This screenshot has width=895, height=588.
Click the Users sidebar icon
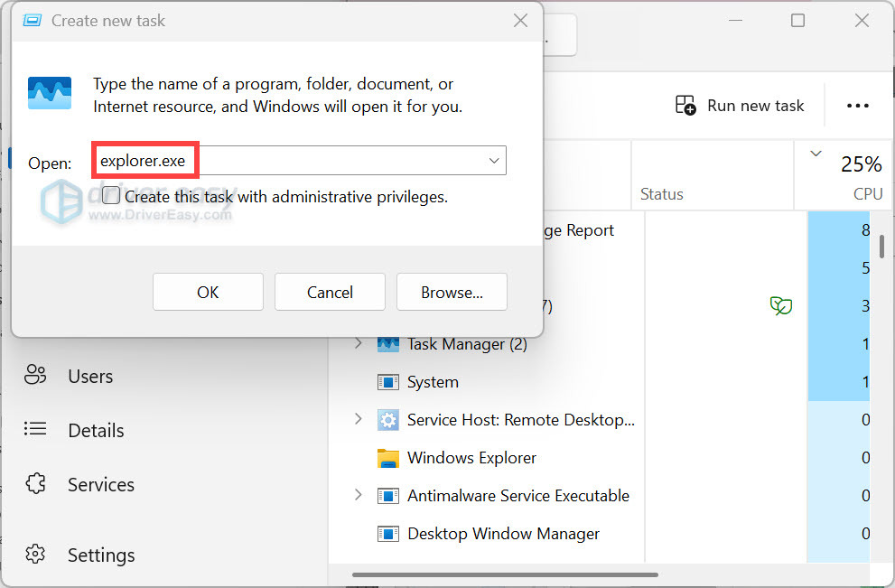click(x=35, y=375)
